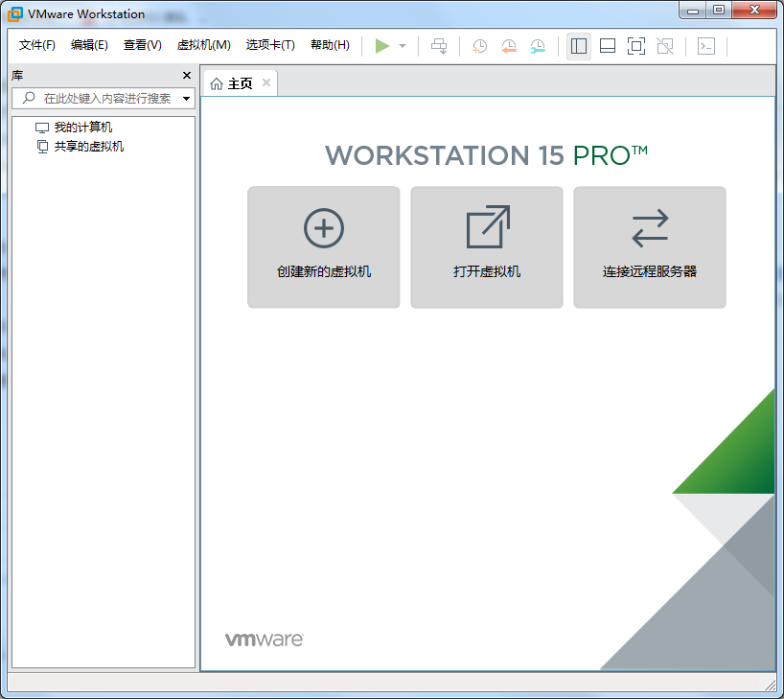This screenshot has width=784, height=699.
Task: Toggle the library sidebar view icon
Action: click(x=579, y=46)
